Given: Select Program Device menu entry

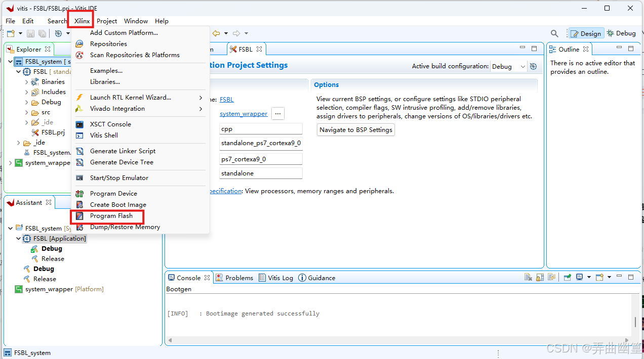Looking at the screenshot, I should pyautogui.click(x=140, y=194).
